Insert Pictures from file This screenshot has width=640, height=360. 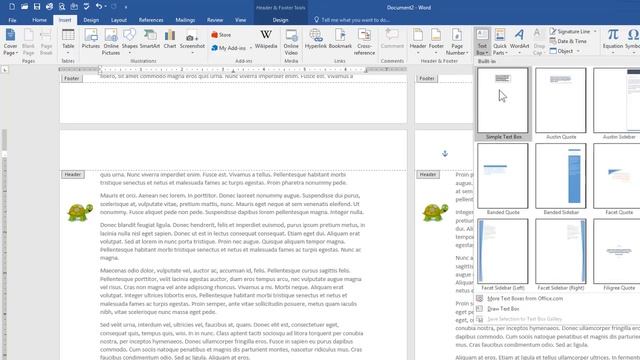(91, 39)
